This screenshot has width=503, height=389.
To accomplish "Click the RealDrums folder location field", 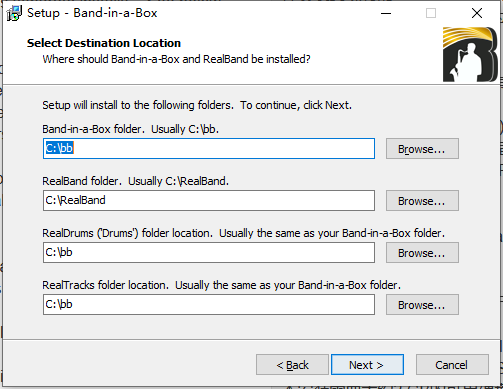I will [209, 252].
